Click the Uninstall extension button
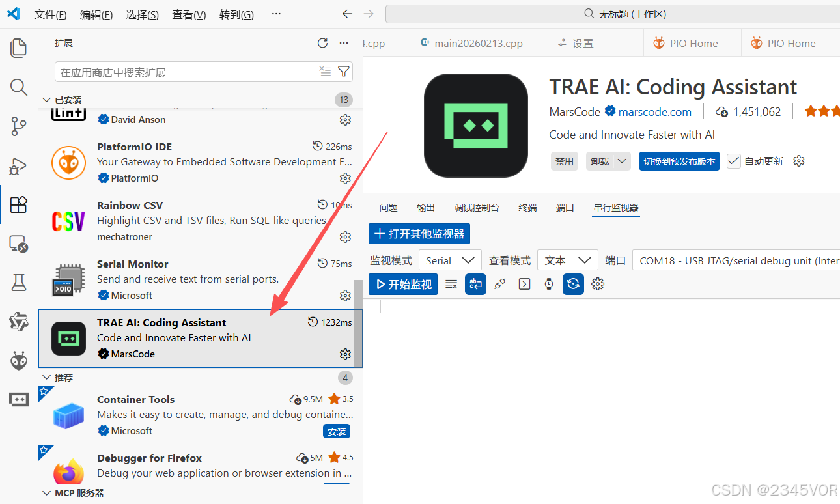The width and height of the screenshot is (840, 504). pyautogui.click(x=600, y=161)
